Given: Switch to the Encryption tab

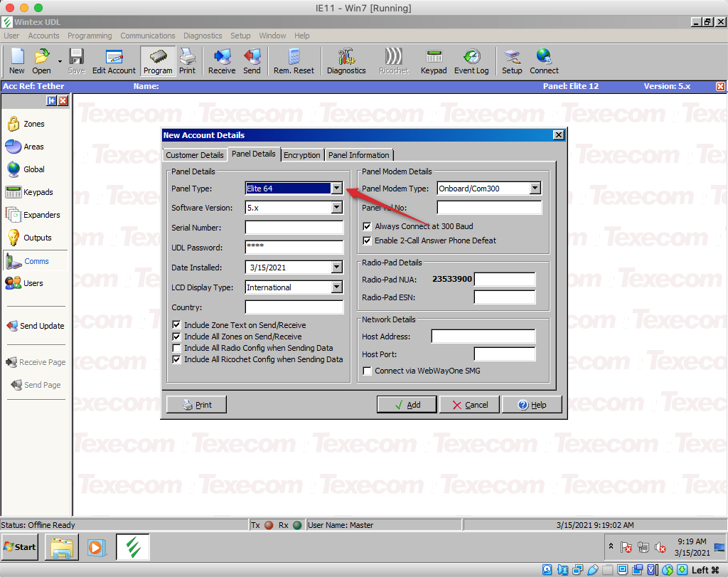Looking at the screenshot, I should [302, 154].
